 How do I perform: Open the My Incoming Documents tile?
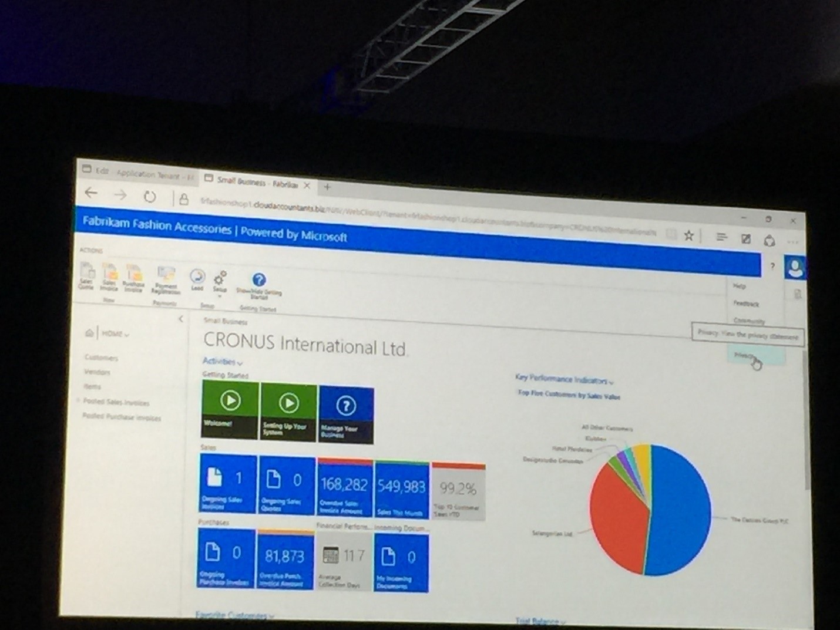pos(401,562)
